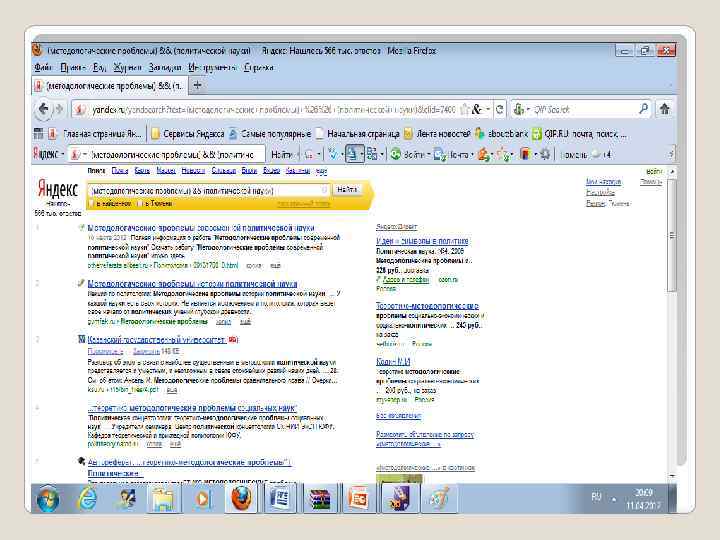Open the second result about истории политической науки
Screen dimensions: 720x540
click(x=192, y=284)
